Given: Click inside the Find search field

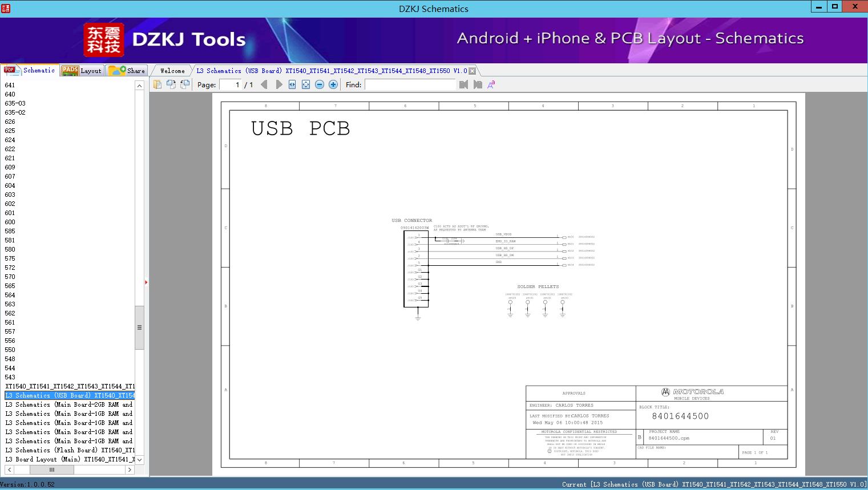Looking at the screenshot, I should (x=410, y=84).
